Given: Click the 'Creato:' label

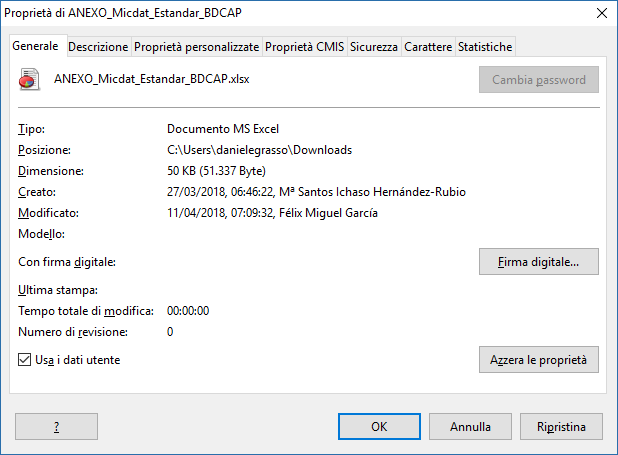Looking at the screenshot, I should click(37, 192).
